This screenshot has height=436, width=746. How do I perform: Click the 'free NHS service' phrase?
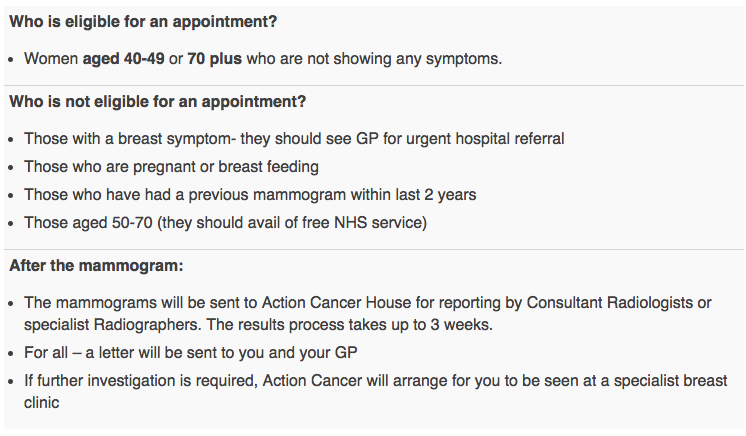point(362,223)
